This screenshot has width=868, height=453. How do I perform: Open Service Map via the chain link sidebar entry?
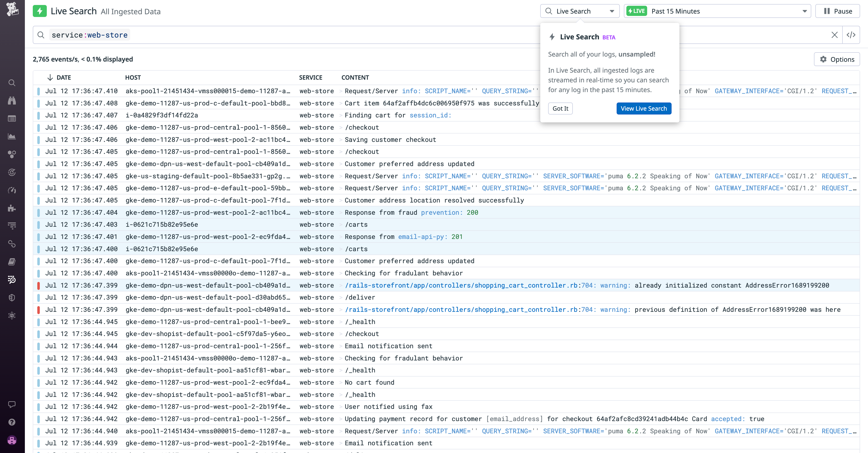(x=12, y=244)
